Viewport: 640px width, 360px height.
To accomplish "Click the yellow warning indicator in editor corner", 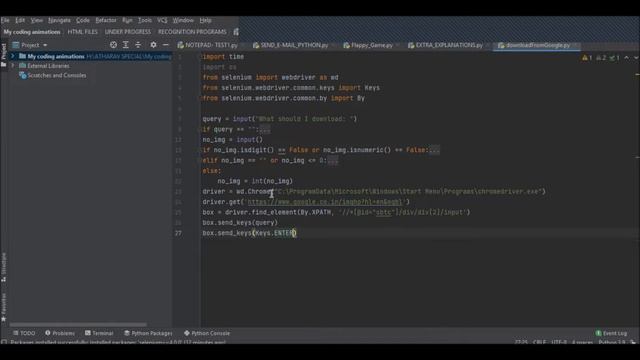I will click(x=587, y=58).
